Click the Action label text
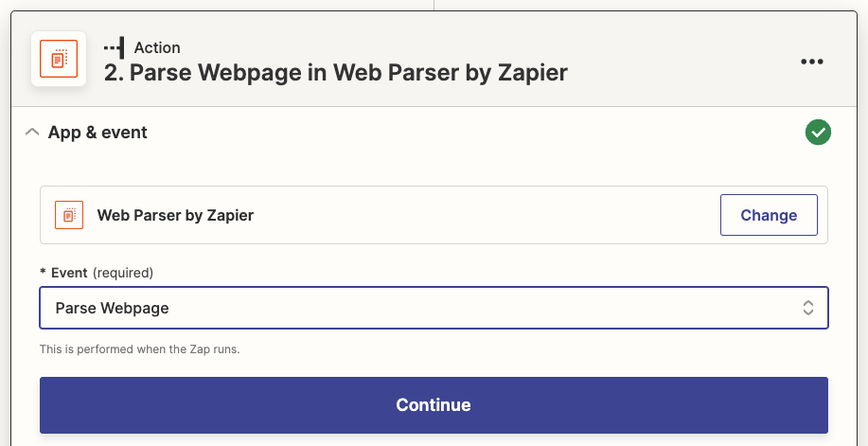Screen dimensions: 868x446 pos(157,47)
